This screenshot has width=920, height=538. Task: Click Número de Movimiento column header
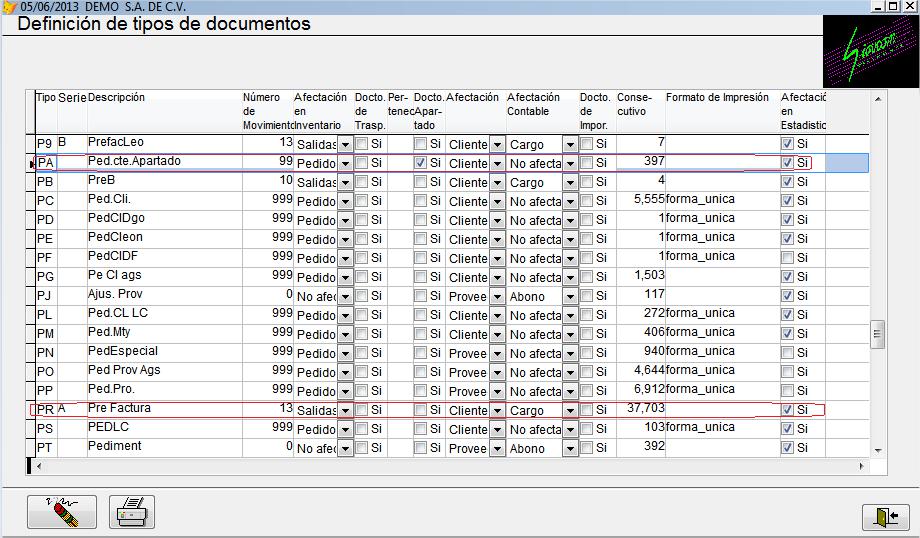[267, 111]
